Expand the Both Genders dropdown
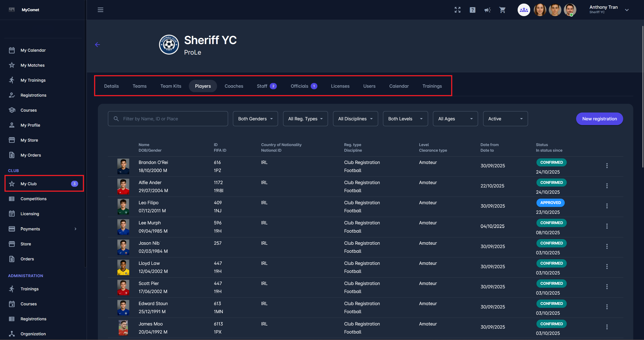This screenshot has width=644, height=340. point(255,119)
